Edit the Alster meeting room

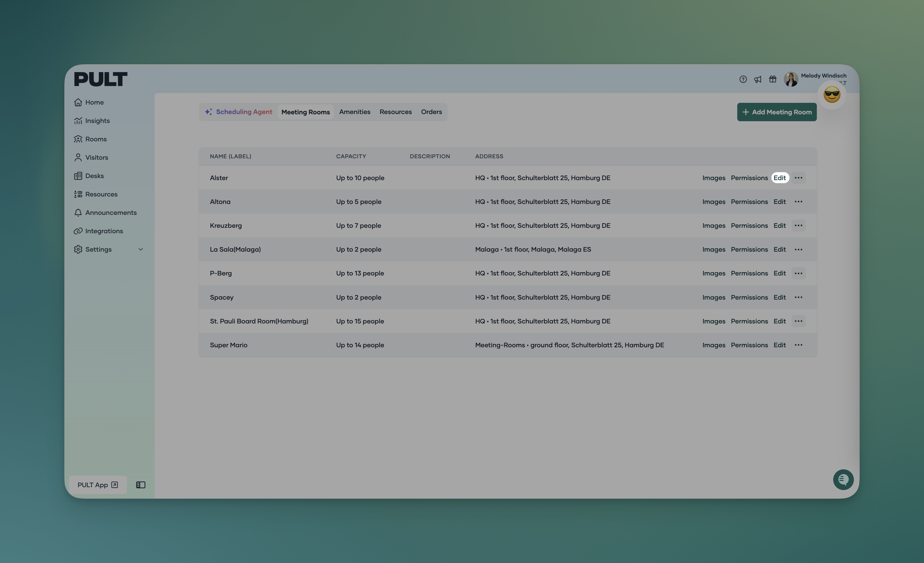pos(780,178)
